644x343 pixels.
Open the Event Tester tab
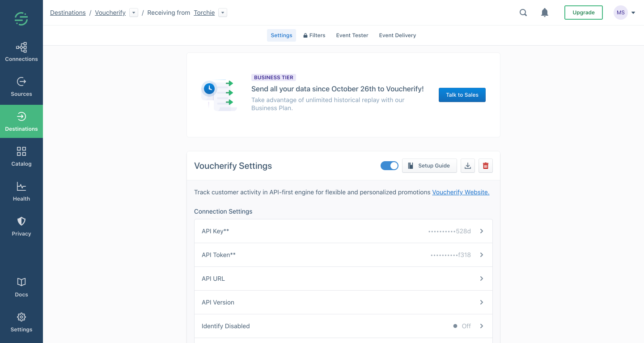point(352,35)
